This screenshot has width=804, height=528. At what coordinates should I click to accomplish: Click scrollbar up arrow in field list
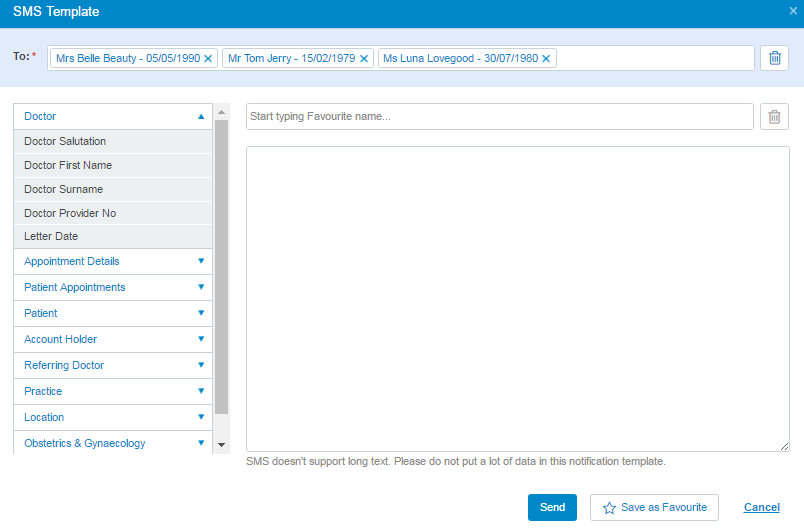pos(222,112)
